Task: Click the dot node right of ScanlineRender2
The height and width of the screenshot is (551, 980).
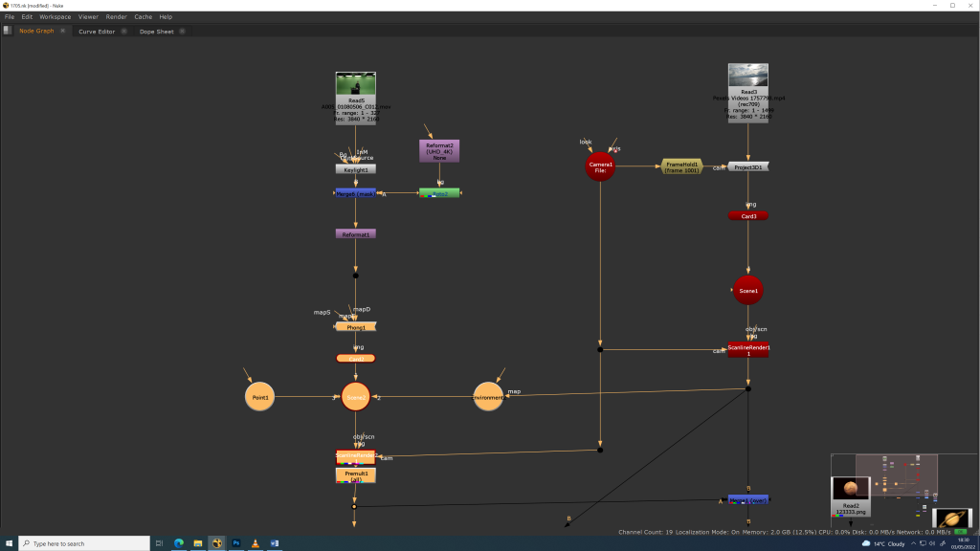Action: point(600,450)
